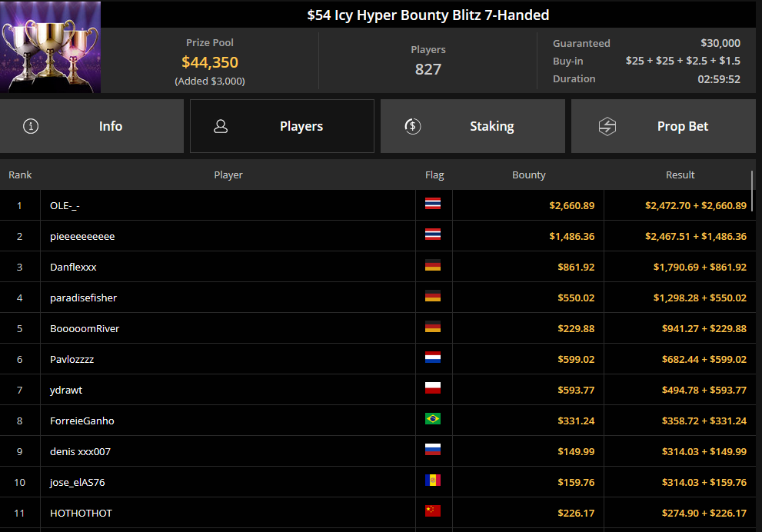The height and width of the screenshot is (532, 762).
Task: Select player Pavlozzzz
Action: (x=72, y=360)
